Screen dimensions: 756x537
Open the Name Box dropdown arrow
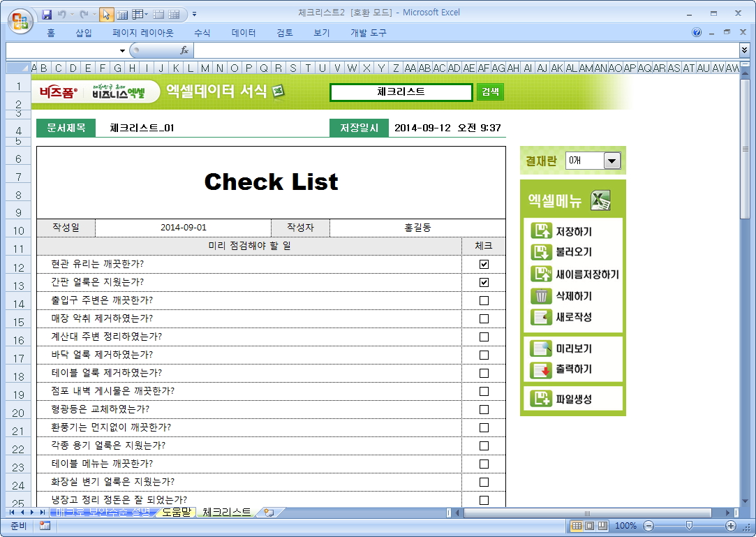point(122,51)
